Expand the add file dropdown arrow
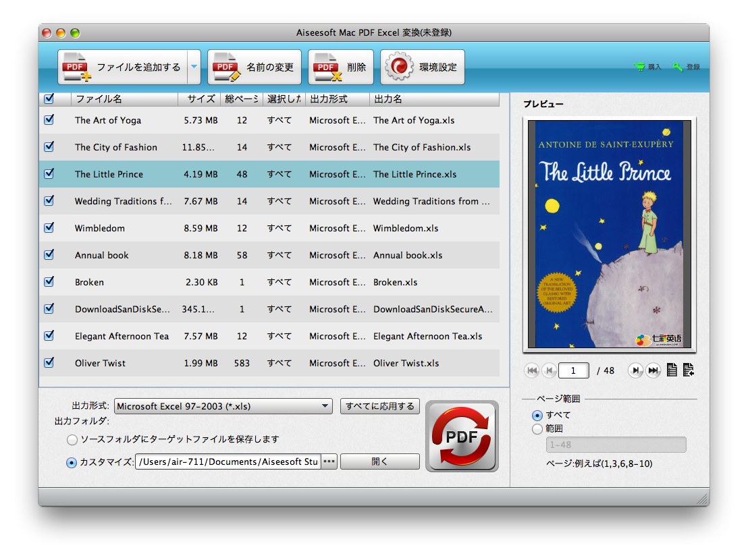 [x=194, y=67]
